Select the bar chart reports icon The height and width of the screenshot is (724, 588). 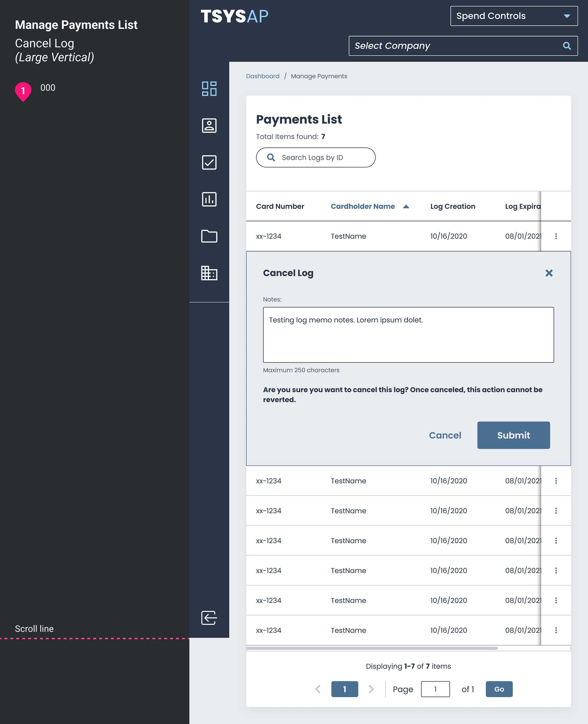coord(209,199)
